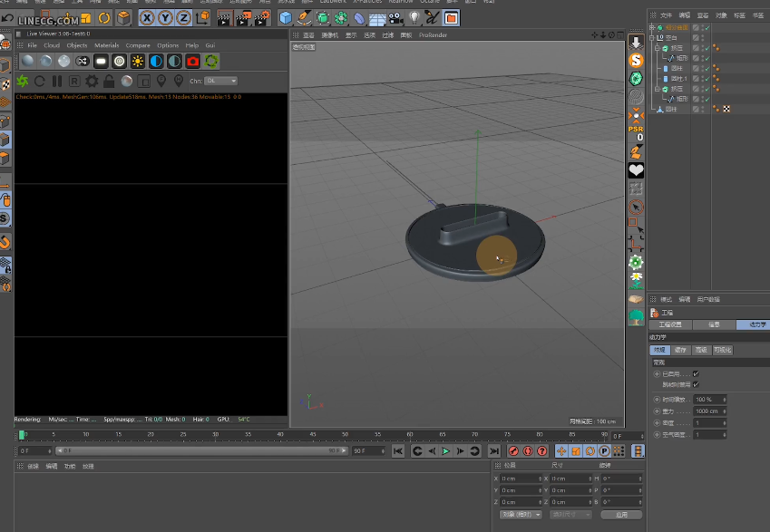Click the teal half-circle Octane texture environment icon
This screenshot has width=770, height=532.
click(x=174, y=62)
